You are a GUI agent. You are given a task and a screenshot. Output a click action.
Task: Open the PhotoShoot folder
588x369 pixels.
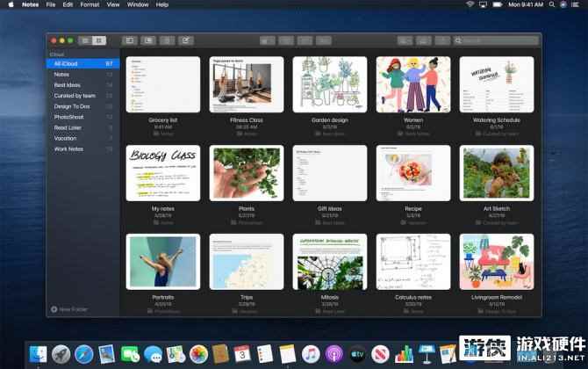[x=82, y=117]
